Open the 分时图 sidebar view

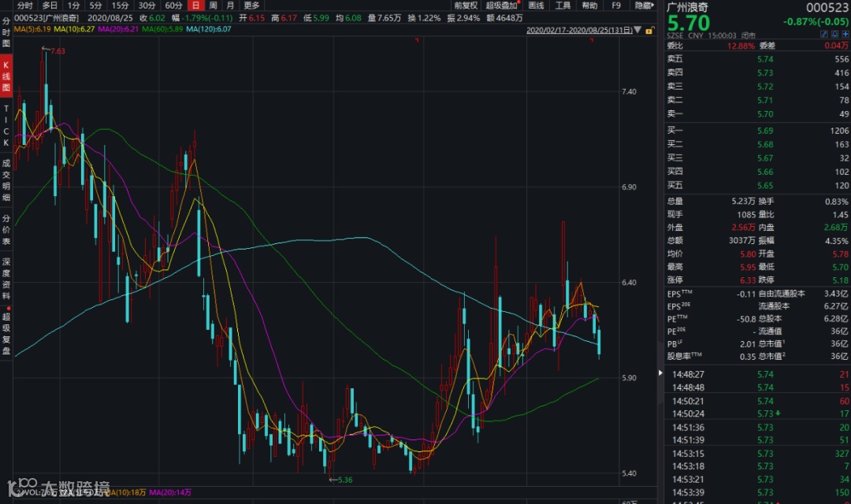click(x=6, y=32)
